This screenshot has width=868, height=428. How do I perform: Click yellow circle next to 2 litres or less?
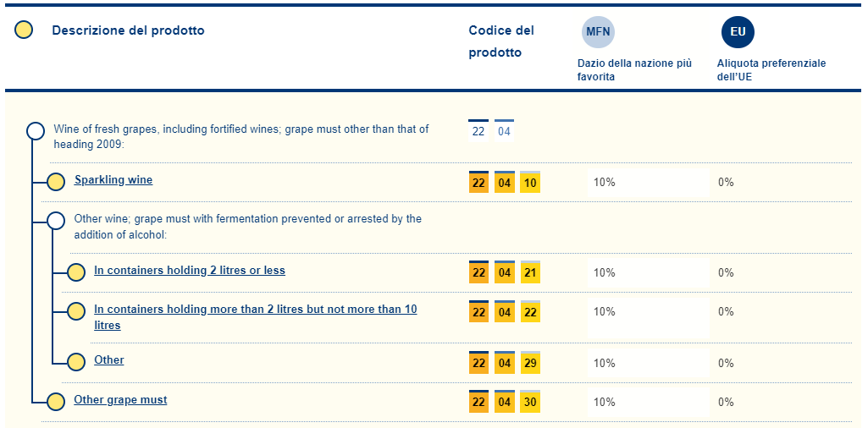76,272
